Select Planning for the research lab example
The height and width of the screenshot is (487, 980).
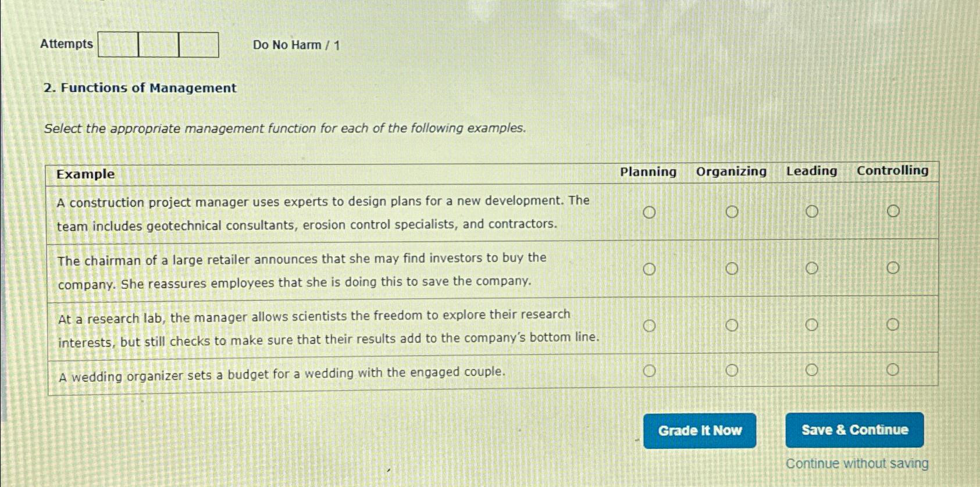coord(650,325)
